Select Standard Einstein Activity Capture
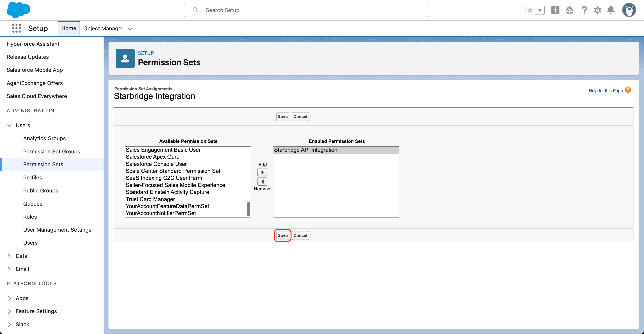The image size is (644, 334). [186, 192]
